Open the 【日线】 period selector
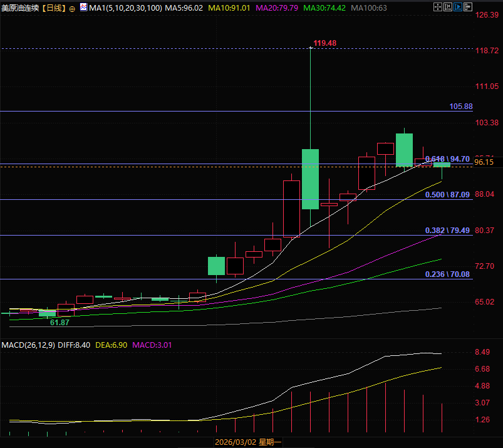Viewport: 503px width, 448px height. point(54,8)
